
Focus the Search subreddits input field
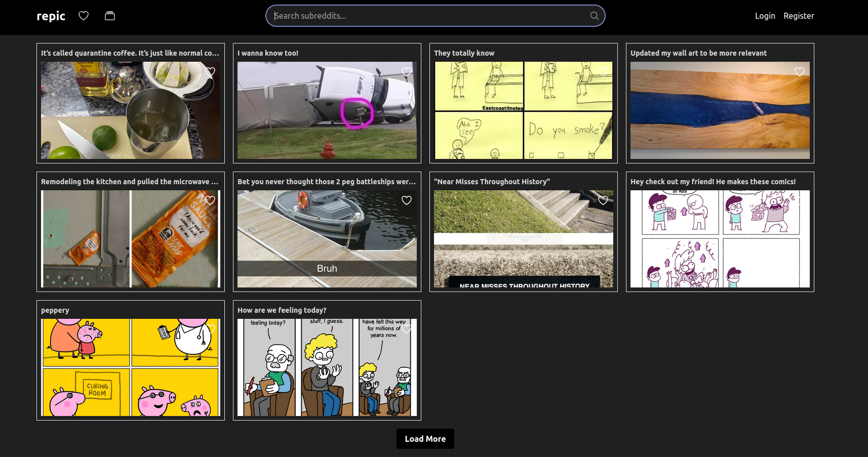click(430, 16)
